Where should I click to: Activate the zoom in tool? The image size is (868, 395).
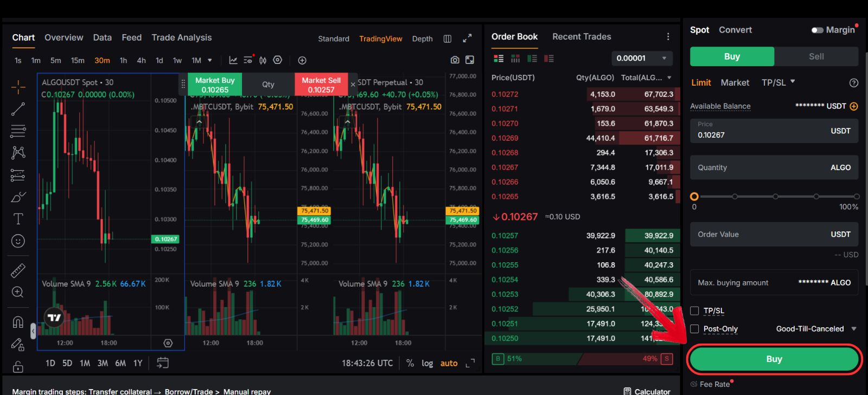point(18,292)
